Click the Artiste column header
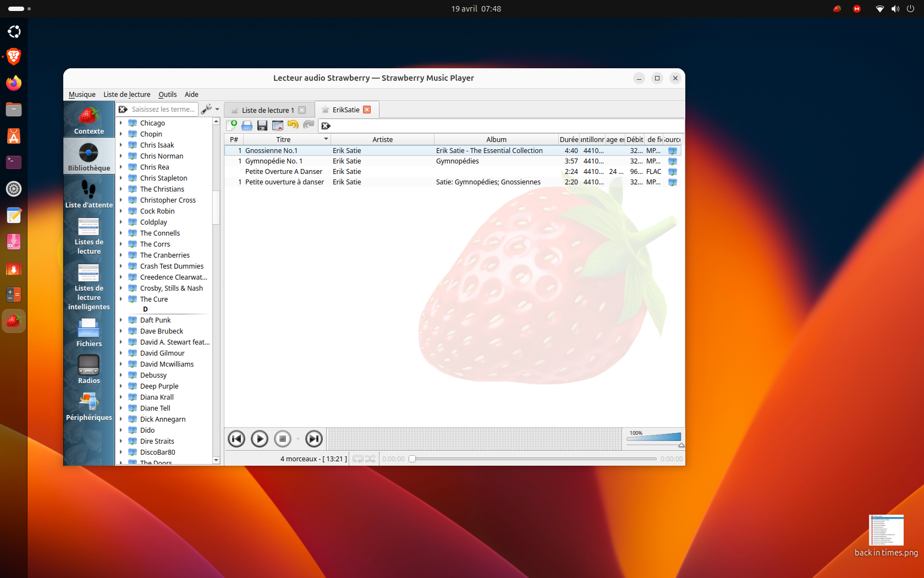924x578 pixels. [x=382, y=139]
